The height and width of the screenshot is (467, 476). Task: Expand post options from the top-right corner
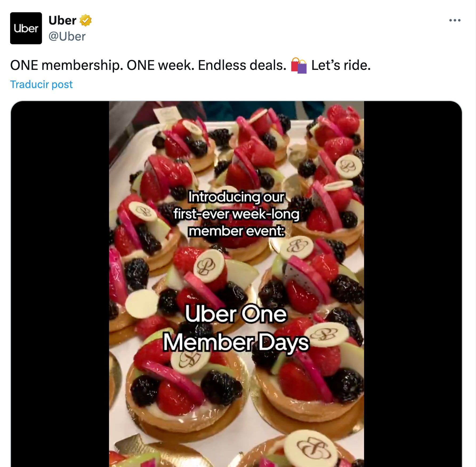(x=454, y=20)
